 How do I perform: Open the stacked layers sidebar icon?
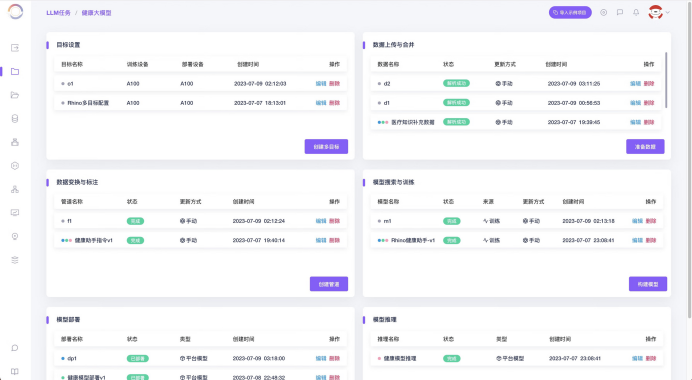click(x=15, y=260)
